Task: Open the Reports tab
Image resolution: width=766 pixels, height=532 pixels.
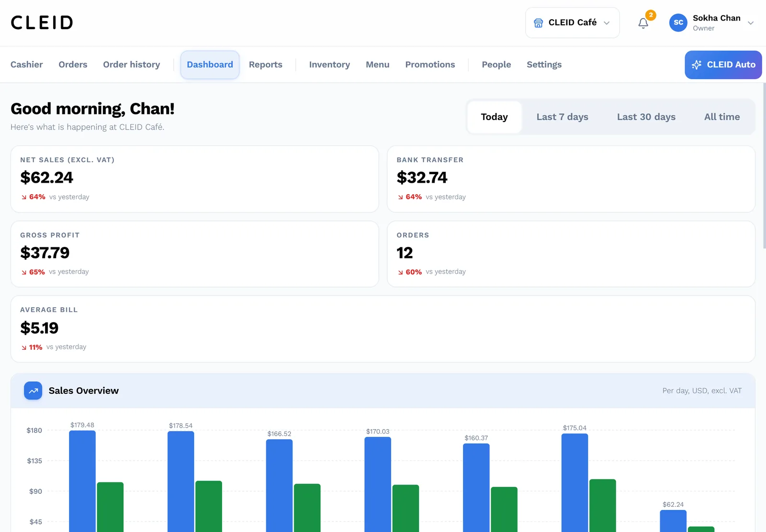Action: tap(265, 65)
